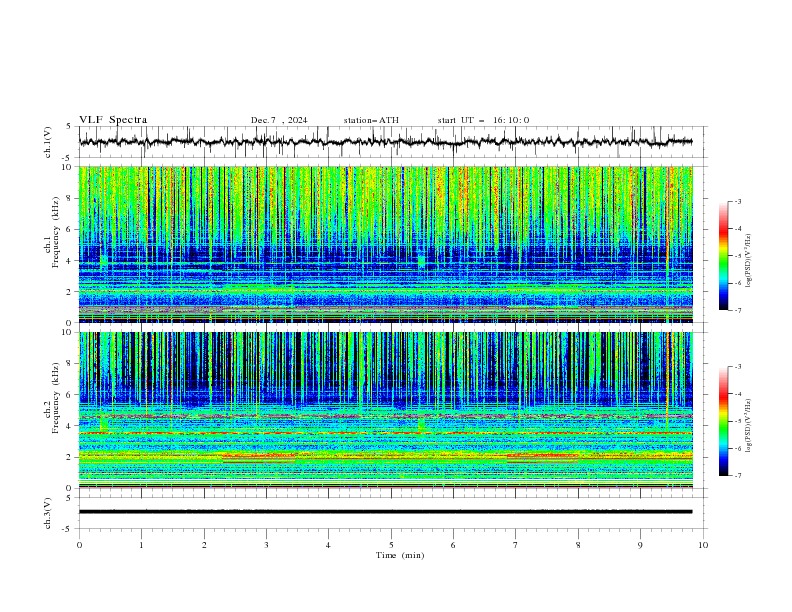
Task: Click time axis tick label "7"
Action: coord(515,545)
